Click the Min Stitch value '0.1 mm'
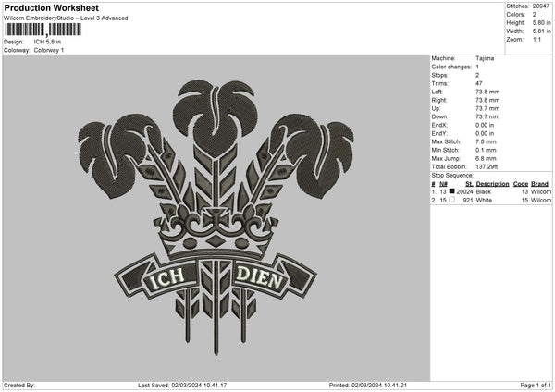The image size is (555, 392). pos(486,150)
